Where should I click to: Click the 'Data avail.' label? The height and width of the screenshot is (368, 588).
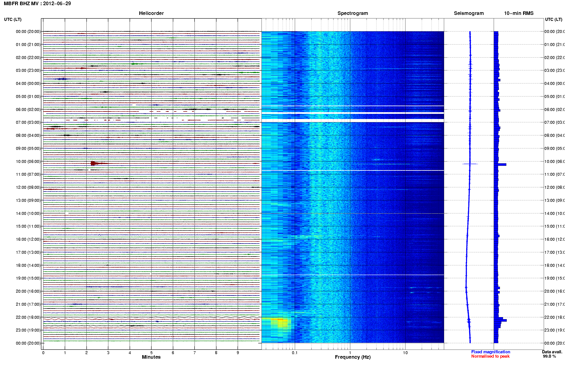point(552,352)
